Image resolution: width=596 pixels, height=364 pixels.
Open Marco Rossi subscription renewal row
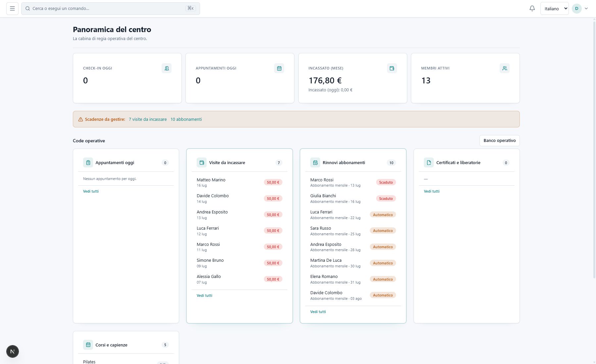click(353, 182)
